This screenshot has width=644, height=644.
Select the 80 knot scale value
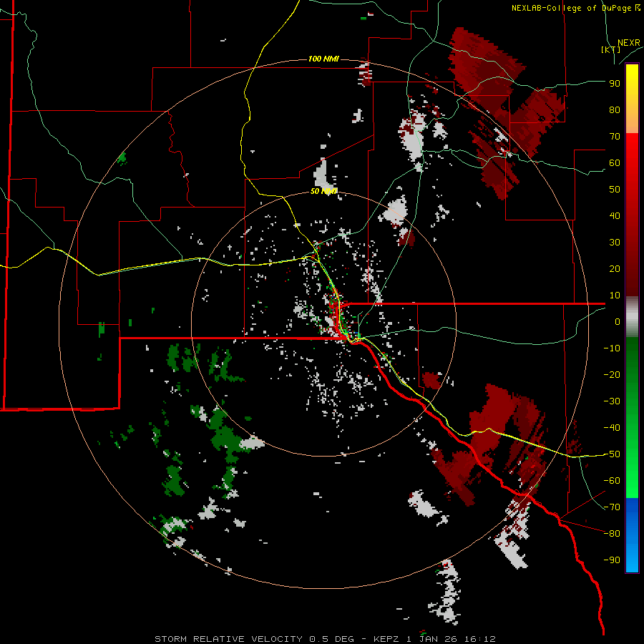point(615,109)
